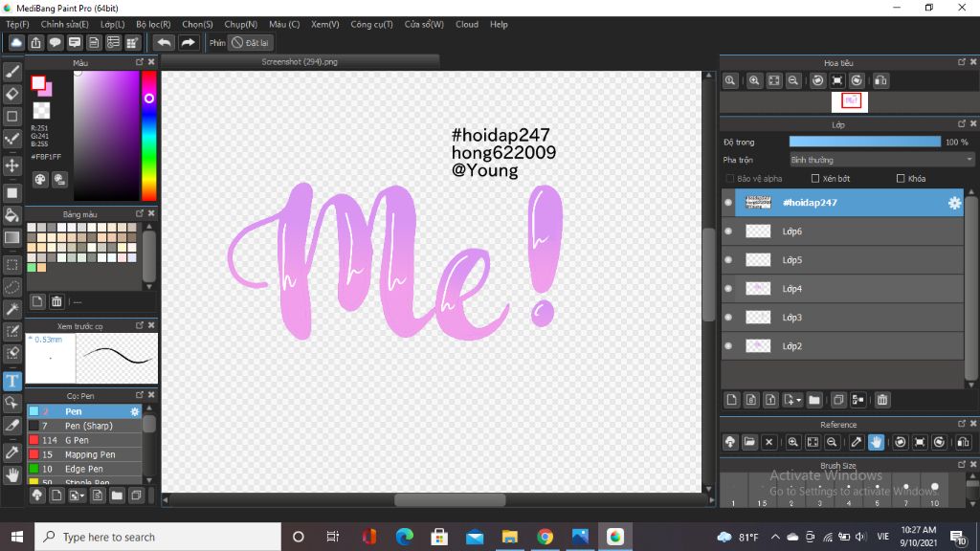Open Chrome from the taskbar
This screenshot has width=980, height=551.
[545, 537]
